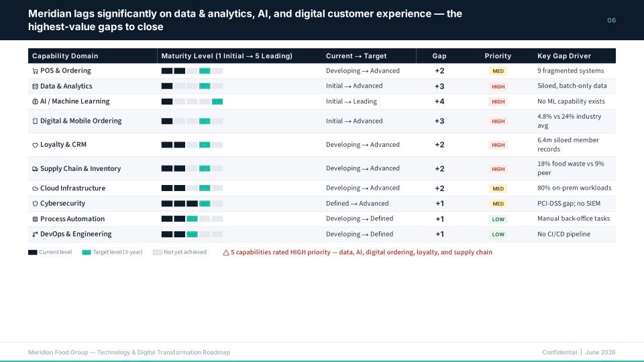The image size is (644, 362).
Task: Click the HIGH badge in the AI / Machine Learning row
Action: point(498,102)
